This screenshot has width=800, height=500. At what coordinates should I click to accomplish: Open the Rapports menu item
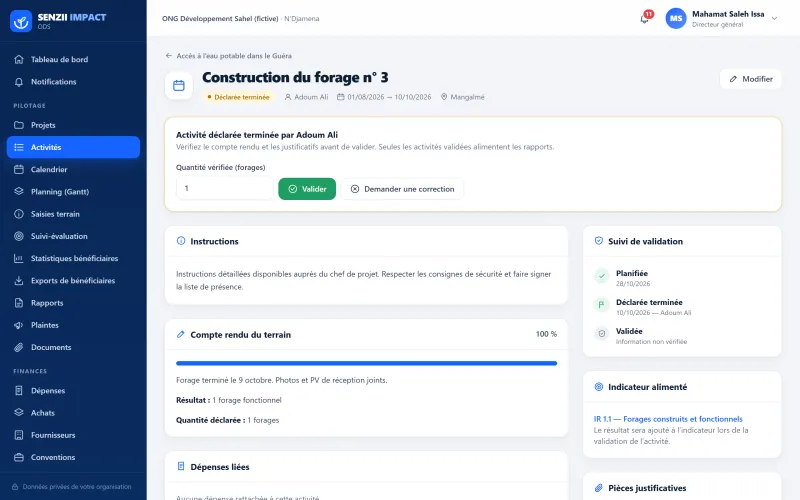pyautogui.click(x=73, y=303)
